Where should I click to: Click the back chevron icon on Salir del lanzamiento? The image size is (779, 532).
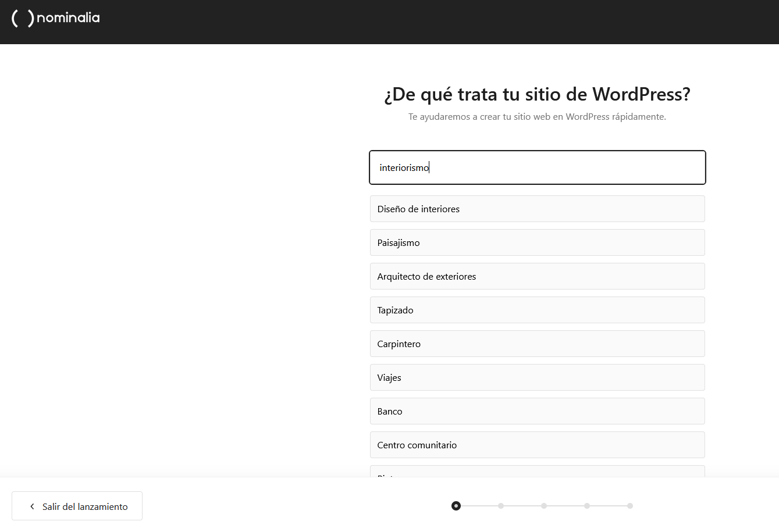[32, 506]
